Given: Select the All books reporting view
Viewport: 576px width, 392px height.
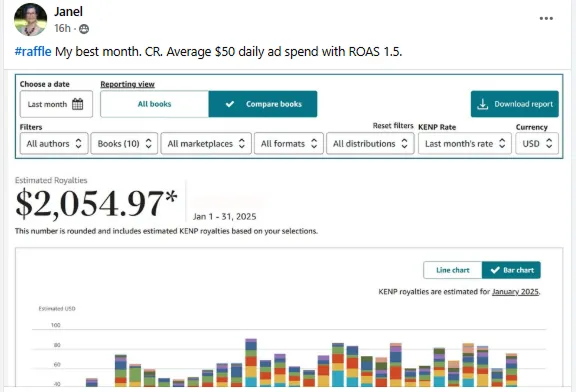Looking at the screenshot, I should point(154,104).
